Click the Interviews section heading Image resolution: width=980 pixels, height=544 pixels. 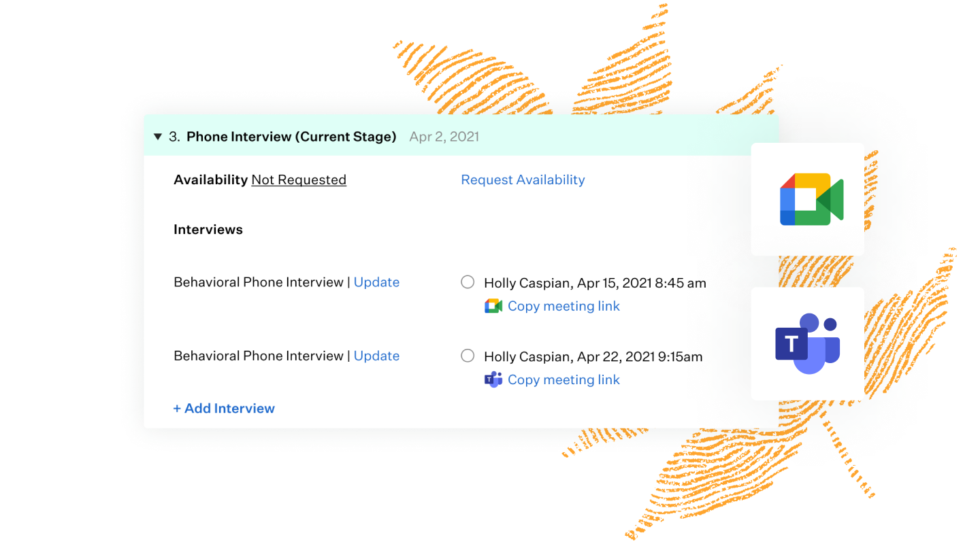(x=208, y=229)
